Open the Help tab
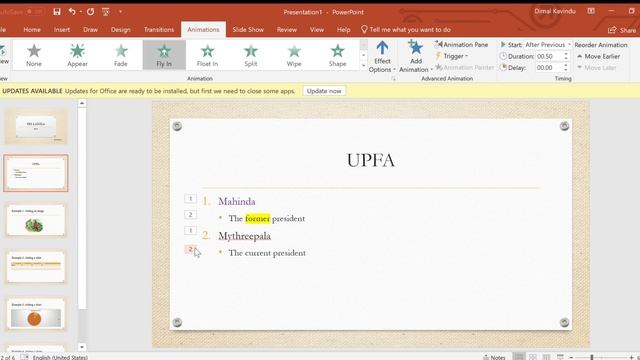The width and height of the screenshot is (640, 360). click(x=343, y=29)
